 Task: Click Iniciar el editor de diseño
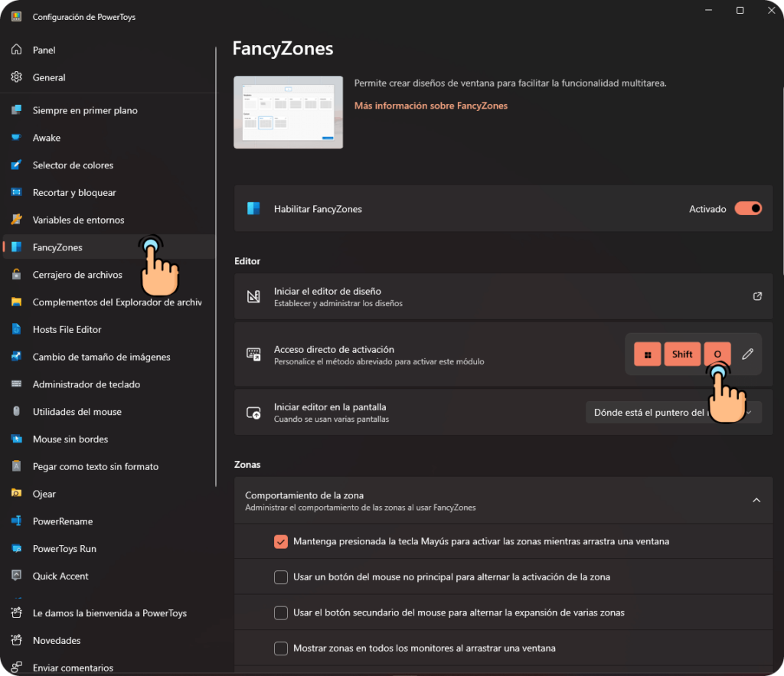tap(327, 292)
